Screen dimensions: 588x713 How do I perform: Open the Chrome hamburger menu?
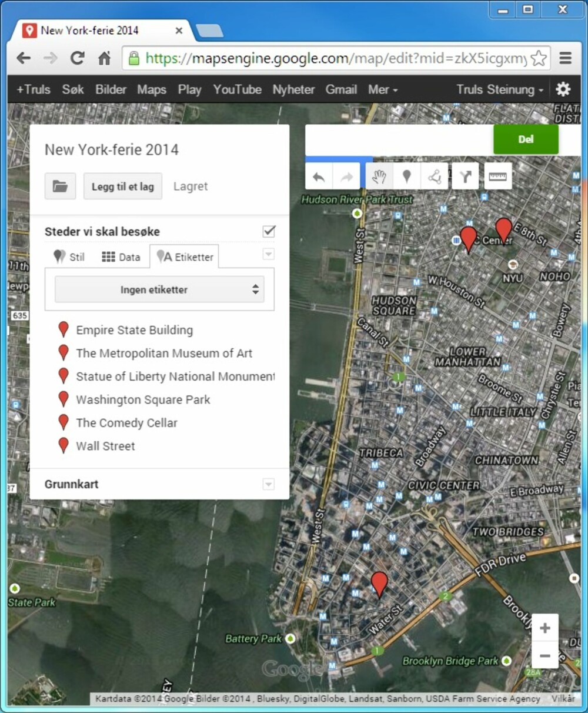coord(566,58)
